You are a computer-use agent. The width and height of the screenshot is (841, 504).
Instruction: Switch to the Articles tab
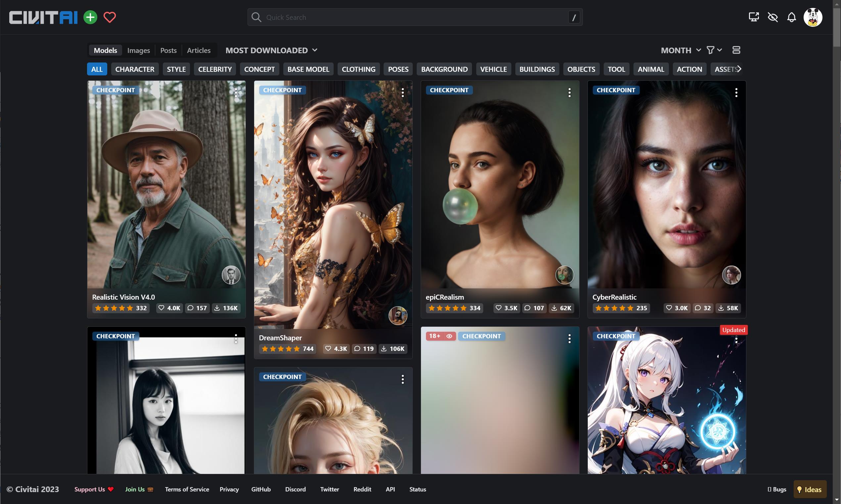click(x=199, y=50)
